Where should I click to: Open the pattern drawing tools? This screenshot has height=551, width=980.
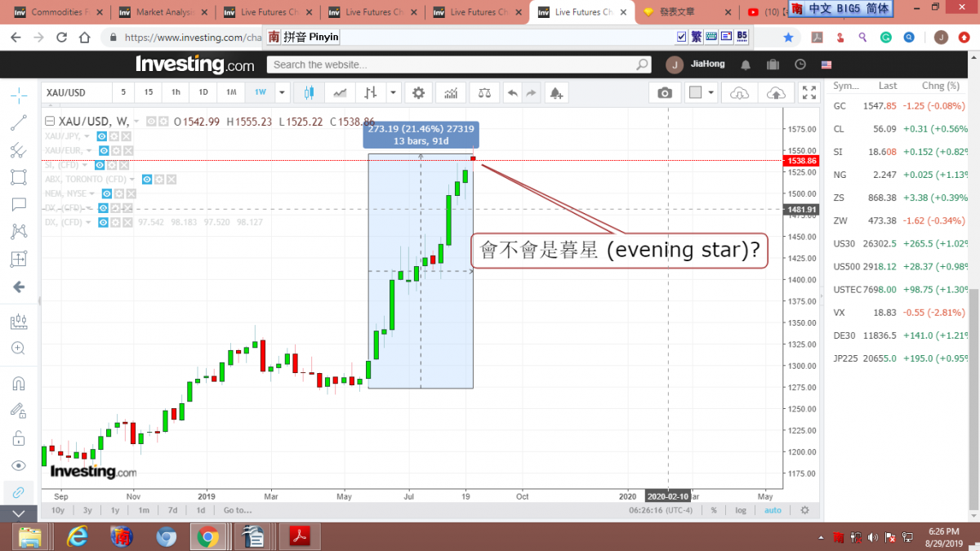(19, 232)
